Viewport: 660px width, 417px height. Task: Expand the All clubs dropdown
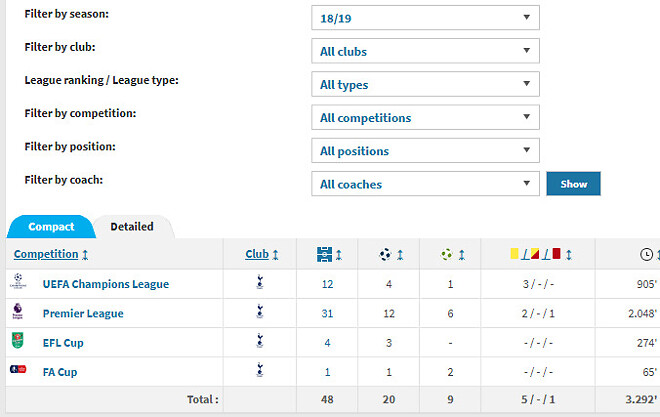[425, 51]
